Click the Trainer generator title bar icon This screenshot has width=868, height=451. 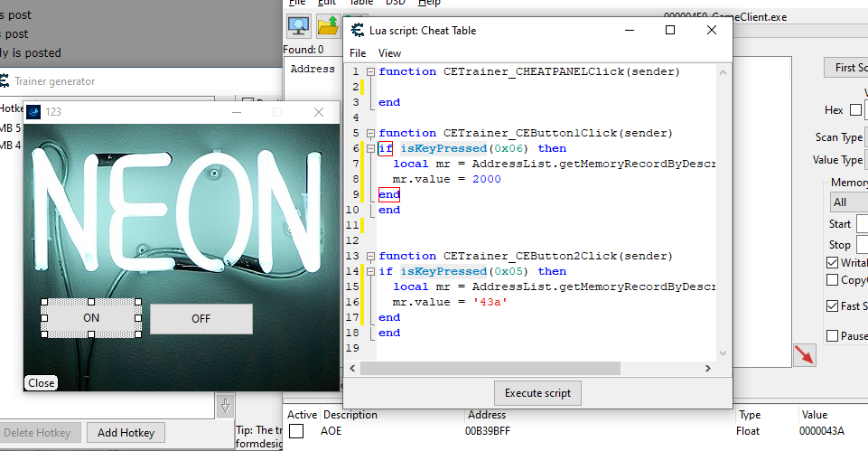point(4,81)
